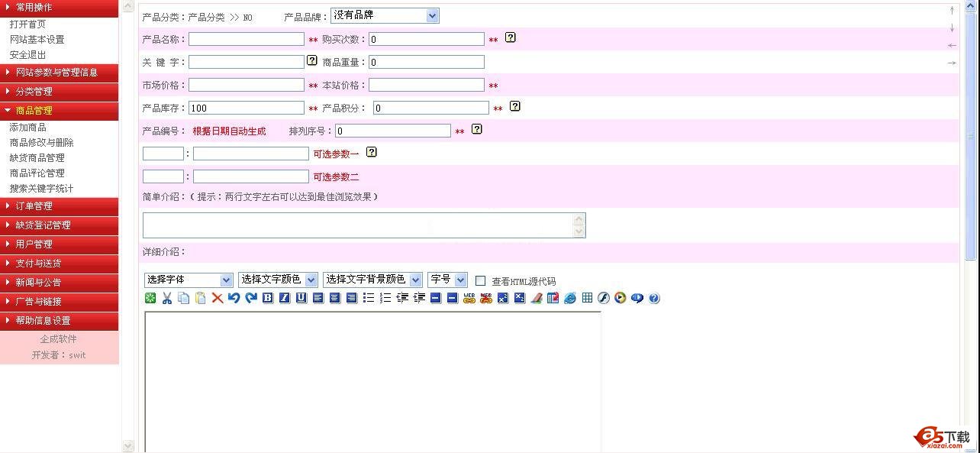Insert a table with grid icon
Image resolution: width=980 pixels, height=453 pixels.
[x=587, y=298]
